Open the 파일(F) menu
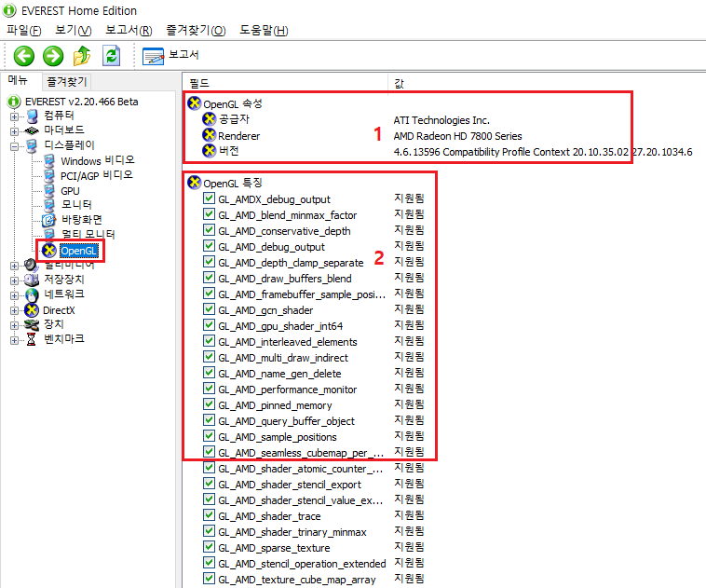706x588 pixels. pyautogui.click(x=24, y=30)
